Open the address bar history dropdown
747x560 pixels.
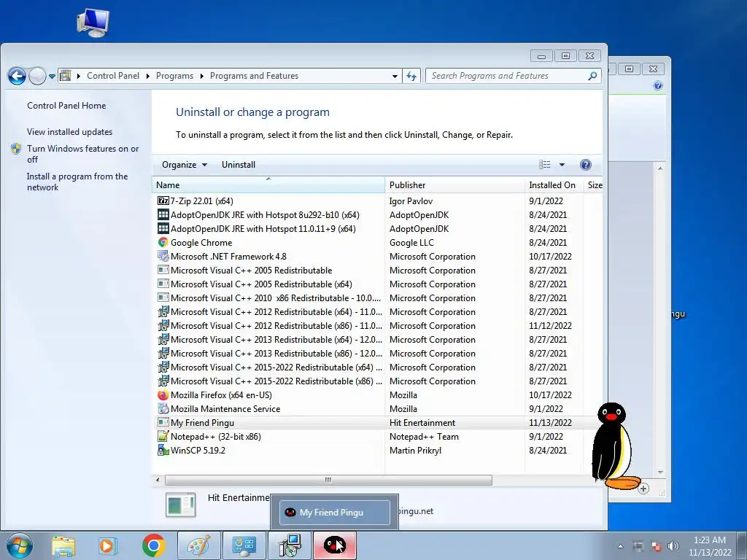(395, 76)
